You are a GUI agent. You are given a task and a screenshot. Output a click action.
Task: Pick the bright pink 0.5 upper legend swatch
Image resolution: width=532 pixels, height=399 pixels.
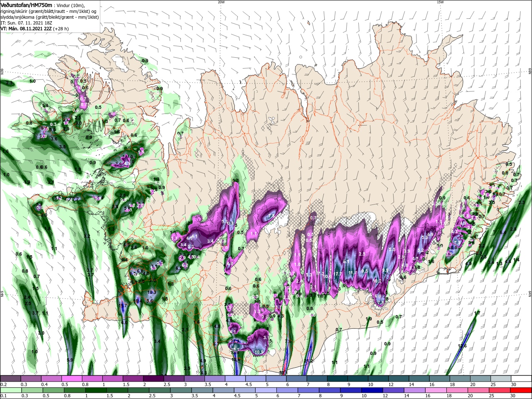coord(71,379)
